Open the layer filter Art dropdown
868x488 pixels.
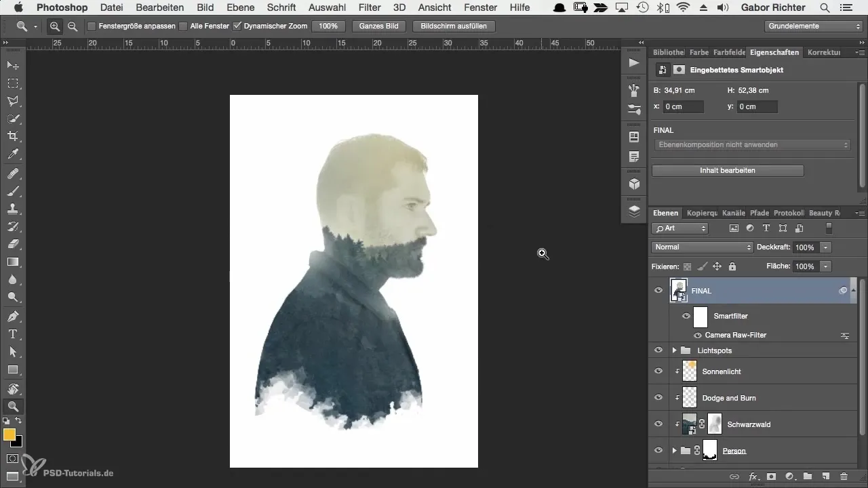click(679, 228)
